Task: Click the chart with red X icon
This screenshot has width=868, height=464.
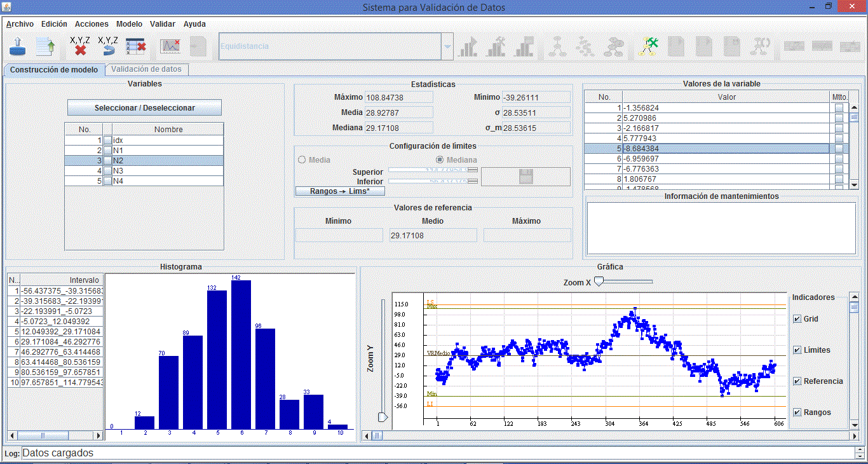Action: 170,46
